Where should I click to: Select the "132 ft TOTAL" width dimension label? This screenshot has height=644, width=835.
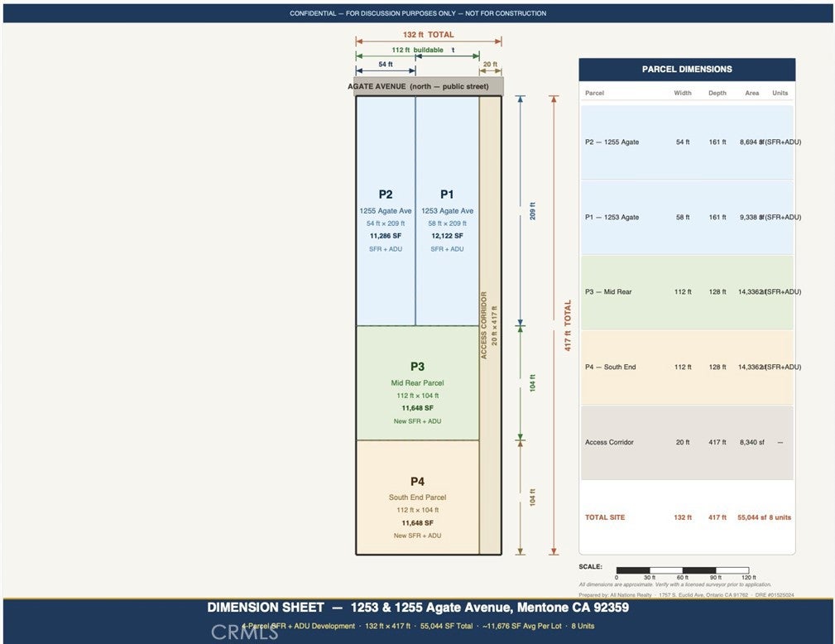[428, 35]
